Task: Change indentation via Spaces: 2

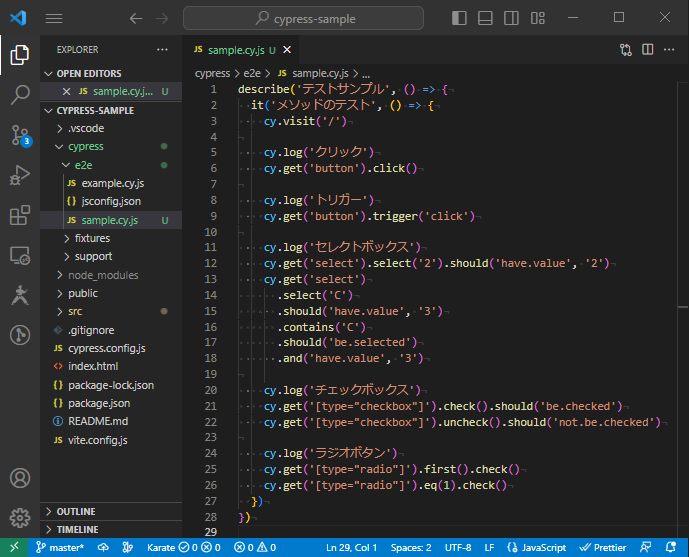Action: pos(411,547)
